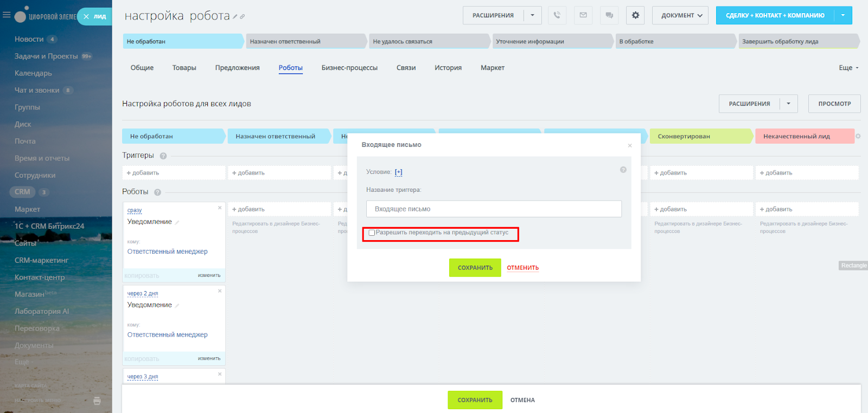Screen dimensions: 868x413
Task: Open the gear settings icon in header
Action: (635, 15)
